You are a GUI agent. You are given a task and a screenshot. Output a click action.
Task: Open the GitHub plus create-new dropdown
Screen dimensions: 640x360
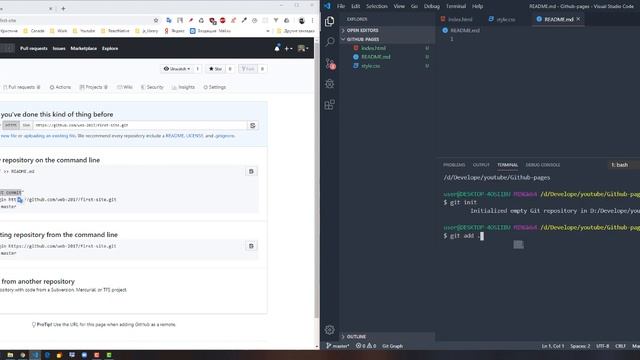coord(288,48)
